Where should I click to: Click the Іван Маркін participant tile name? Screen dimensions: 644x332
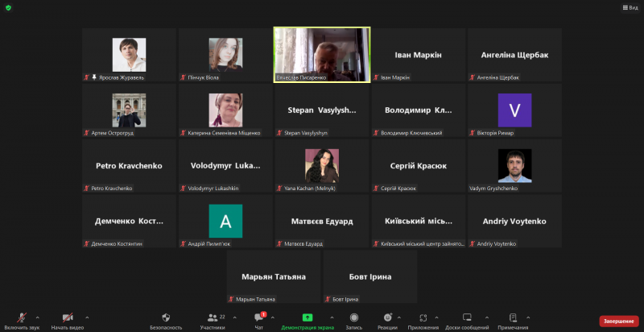418,55
